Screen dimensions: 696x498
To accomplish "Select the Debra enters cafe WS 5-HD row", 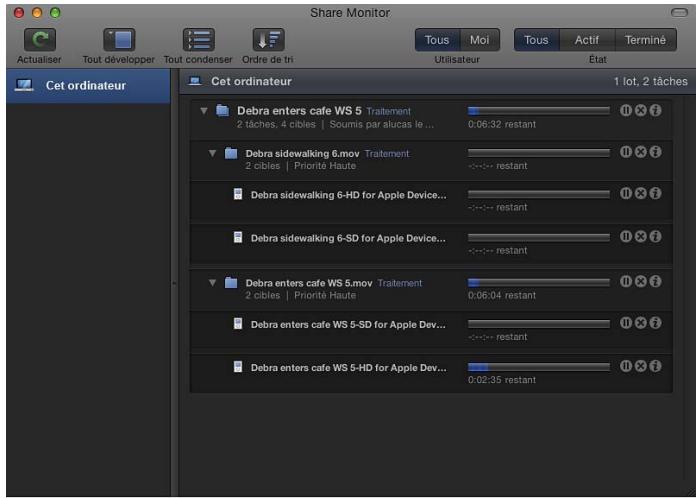I will 431,372.
